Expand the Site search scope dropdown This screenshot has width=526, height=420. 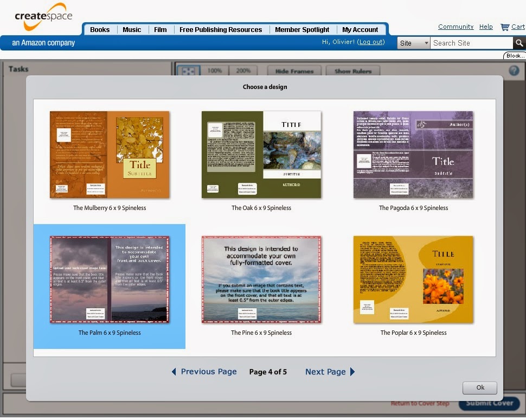coord(414,43)
